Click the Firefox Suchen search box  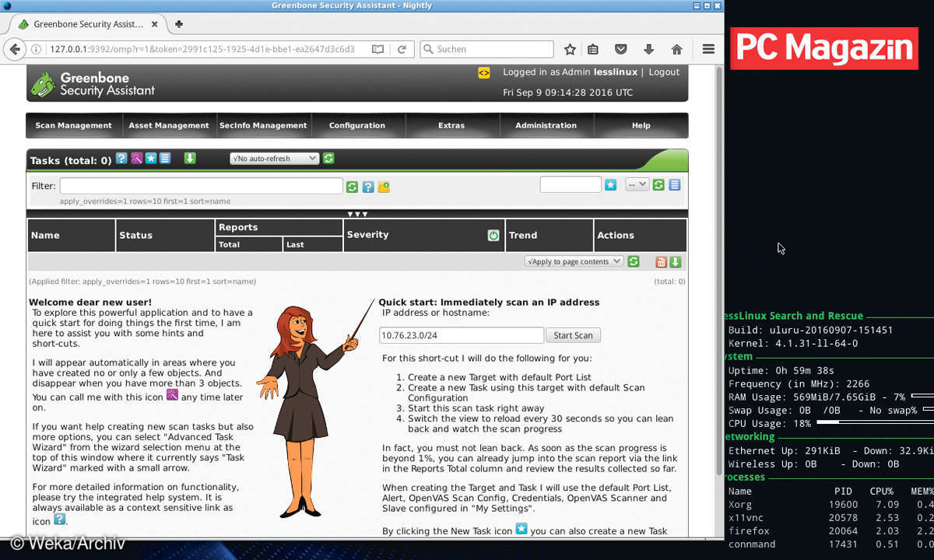(x=486, y=49)
